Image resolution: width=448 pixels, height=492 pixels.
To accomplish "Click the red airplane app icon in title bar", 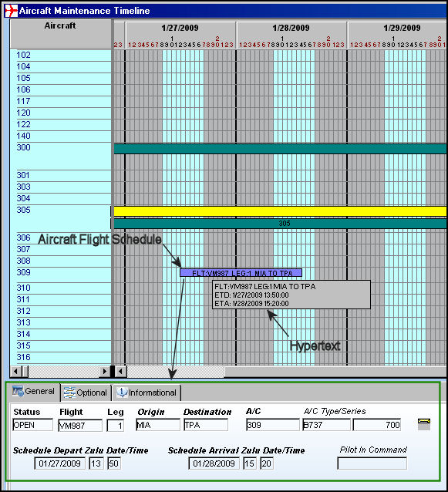I will coord(11,11).
